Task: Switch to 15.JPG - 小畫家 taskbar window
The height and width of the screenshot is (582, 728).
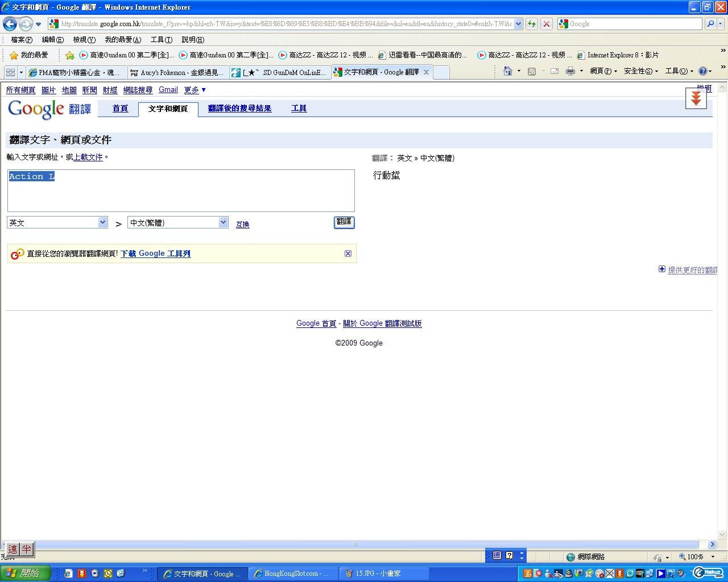Action: tap(384, 573)
